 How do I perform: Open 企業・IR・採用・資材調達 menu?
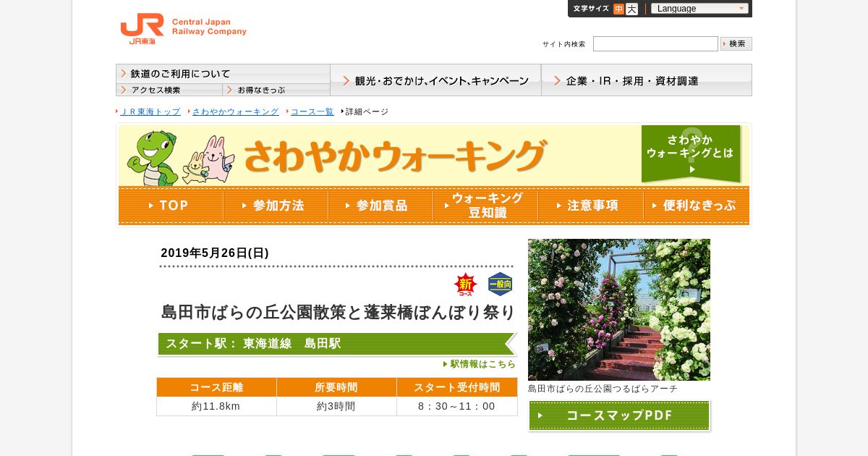[x=647, y=80]
